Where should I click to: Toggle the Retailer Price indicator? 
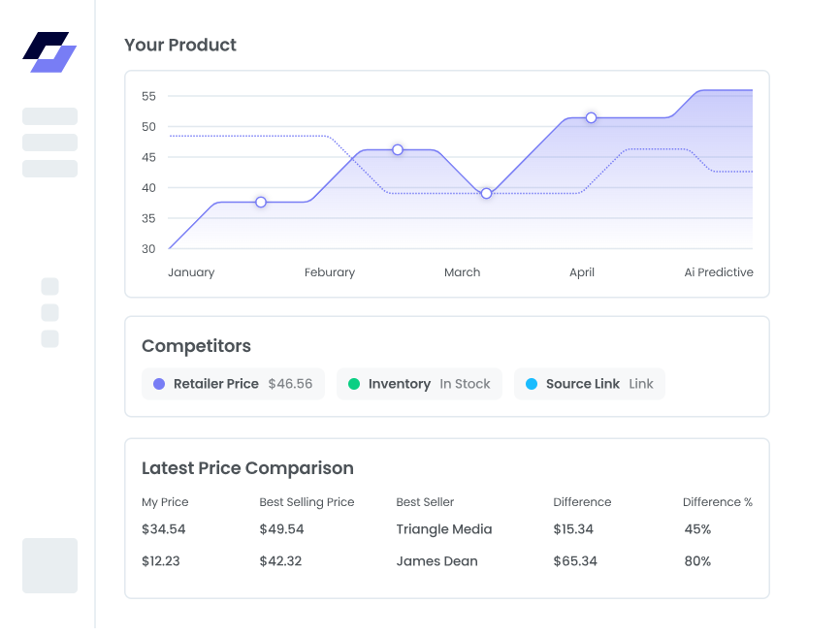[233, 384]
